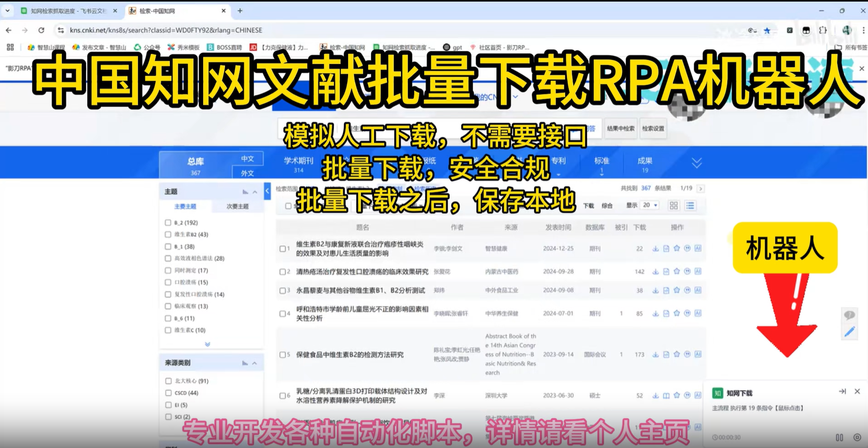Viewport: 868px width, 448px height.
Task: Switch to 次要主题 tab
Action: (x=238, y=207)
